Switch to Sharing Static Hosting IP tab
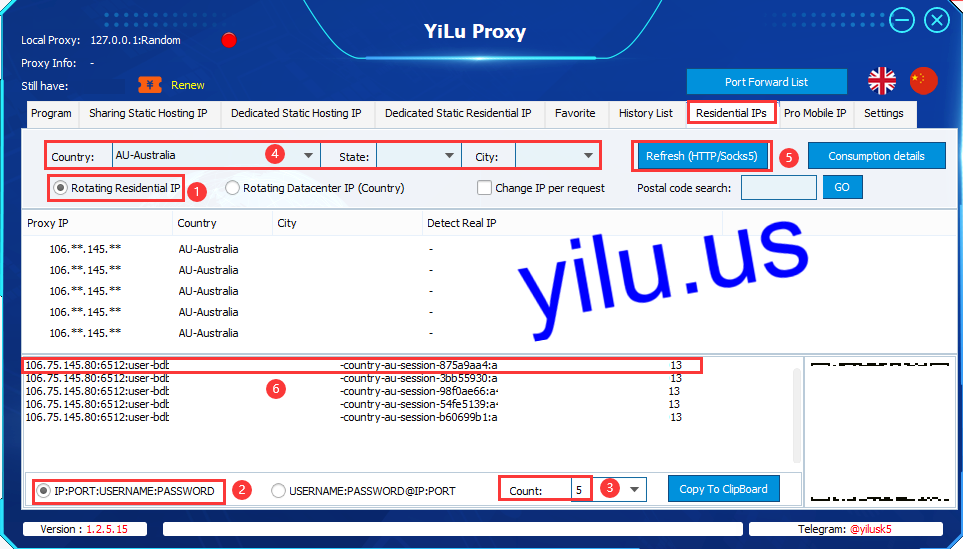The width and height of the screenshot is (963, 549). 148,114
